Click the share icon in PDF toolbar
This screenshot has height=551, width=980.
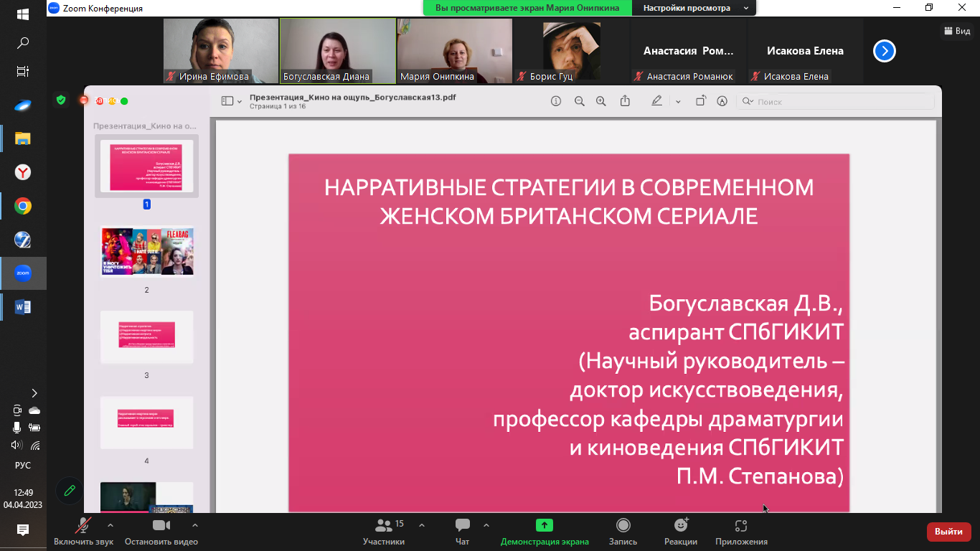(x=625, y=102)
